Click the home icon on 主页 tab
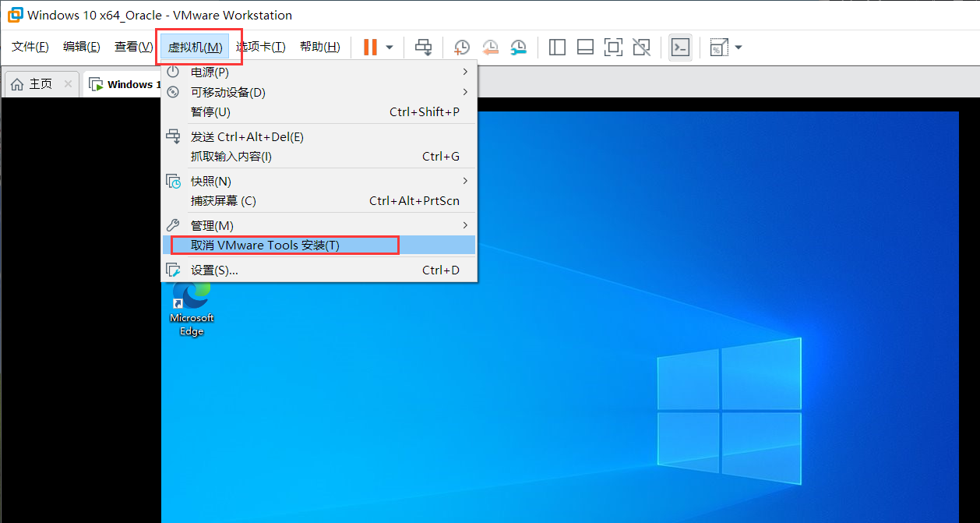The width and height of the screenshot is (980, 523). (x=17, y=84)
